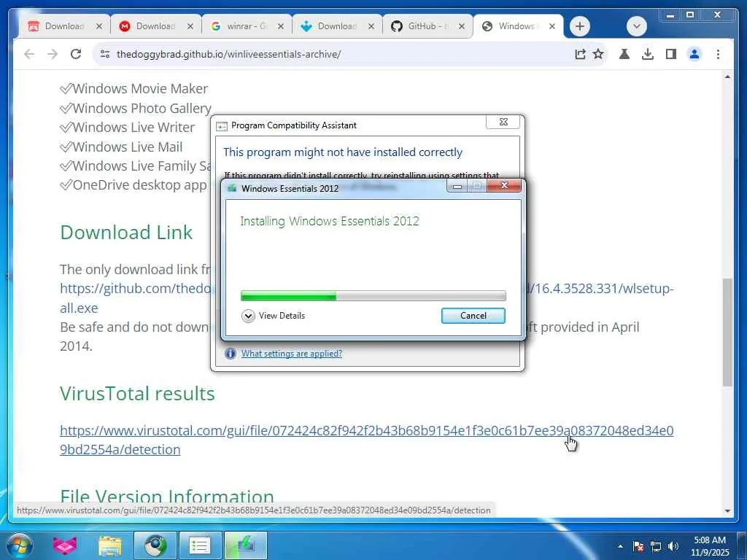Go back with the browser back arrow
This screenshot has width=747, height=560.
click(x=29, y=54)
